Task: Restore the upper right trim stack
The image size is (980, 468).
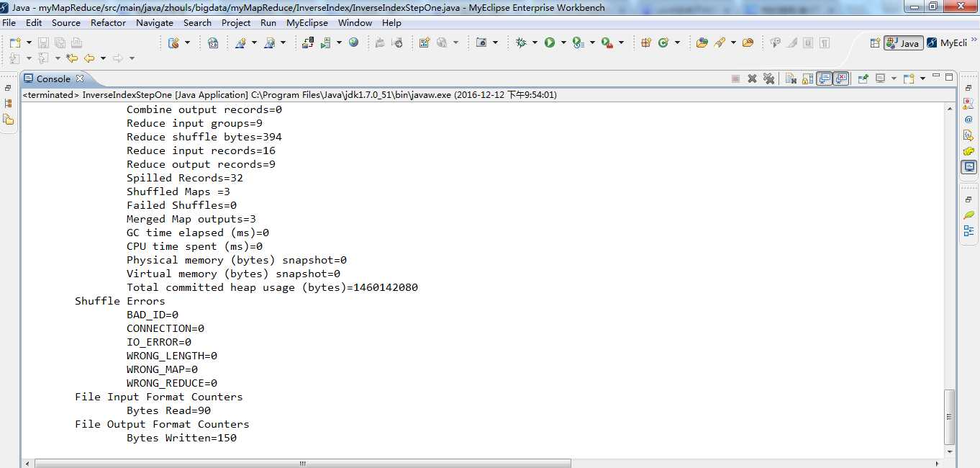Action: point(968,88)
